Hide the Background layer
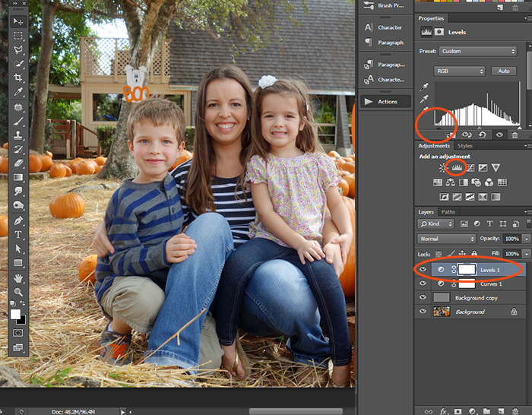Viewport: 532px width, 415px height. pos(423,311)
